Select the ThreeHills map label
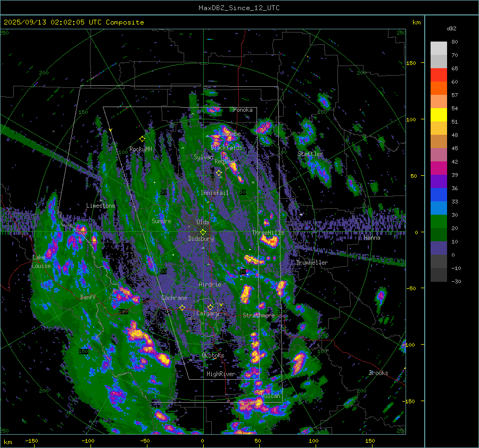Image resolution: width=479 pixels, height=448 pixels. [x=268, y=233]
